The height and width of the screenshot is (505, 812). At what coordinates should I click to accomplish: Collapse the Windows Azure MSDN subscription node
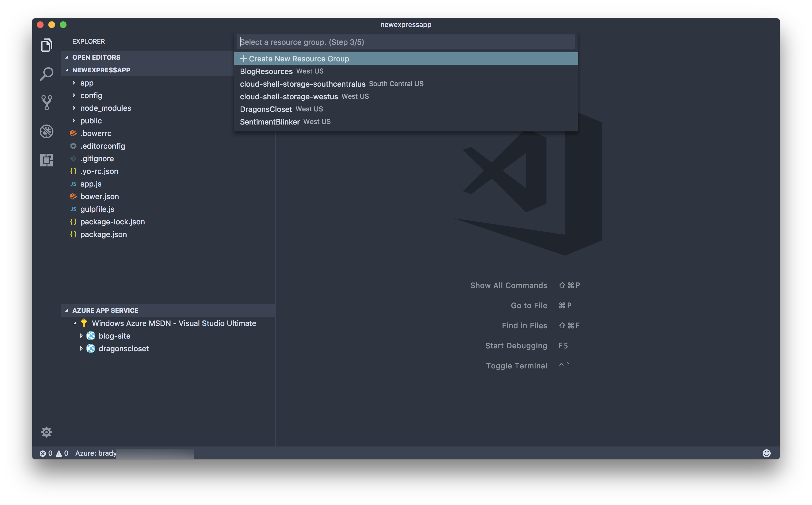(x=75, y=323)
